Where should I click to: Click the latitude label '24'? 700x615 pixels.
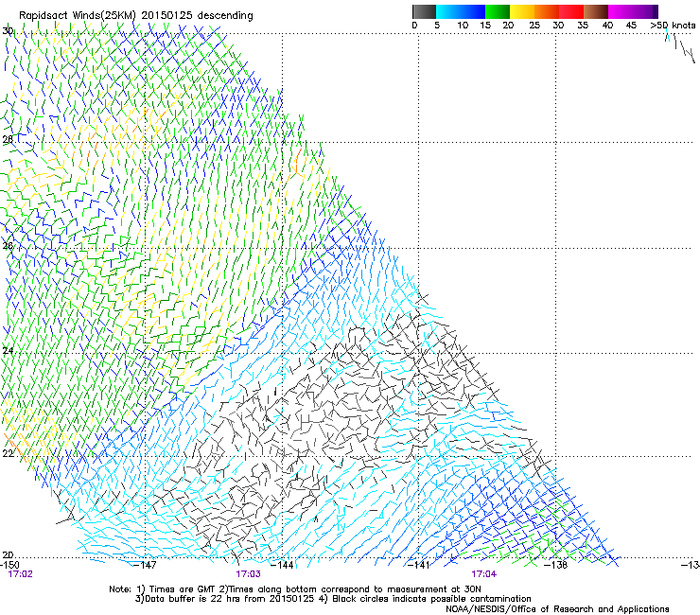[x=8, y=351]
